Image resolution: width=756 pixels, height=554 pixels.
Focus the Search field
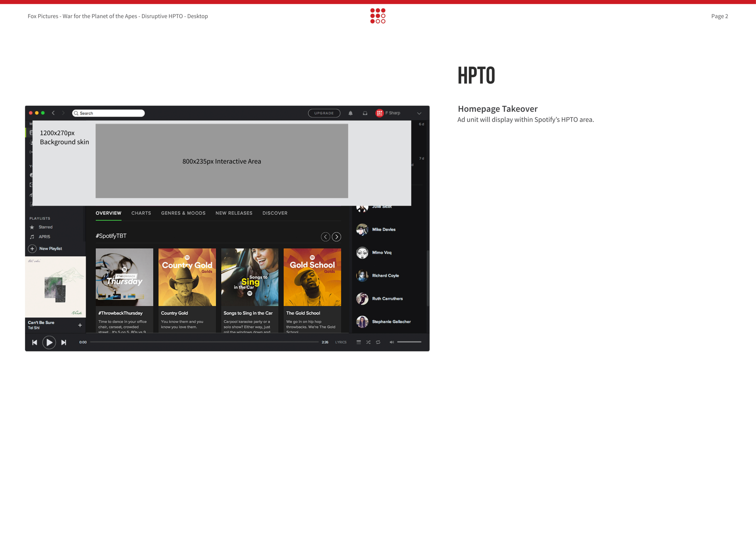(x=108, y=113)
